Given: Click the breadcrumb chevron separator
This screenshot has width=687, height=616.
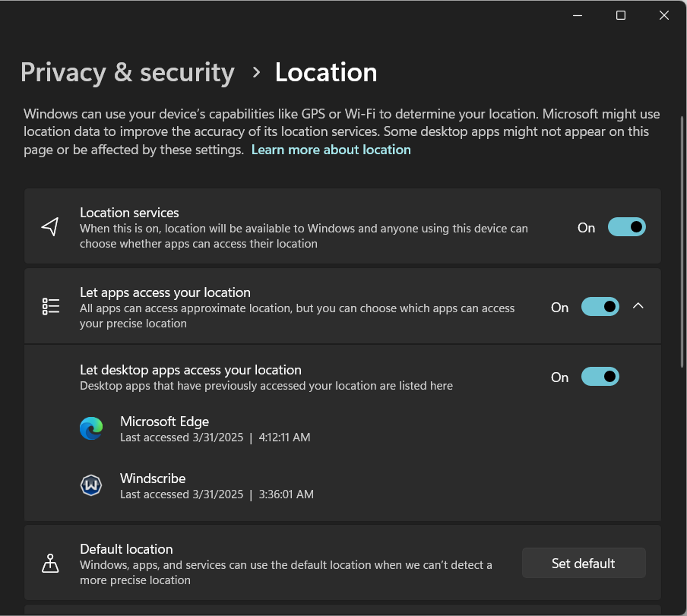Looking at the screenshot, I should 256,72.
